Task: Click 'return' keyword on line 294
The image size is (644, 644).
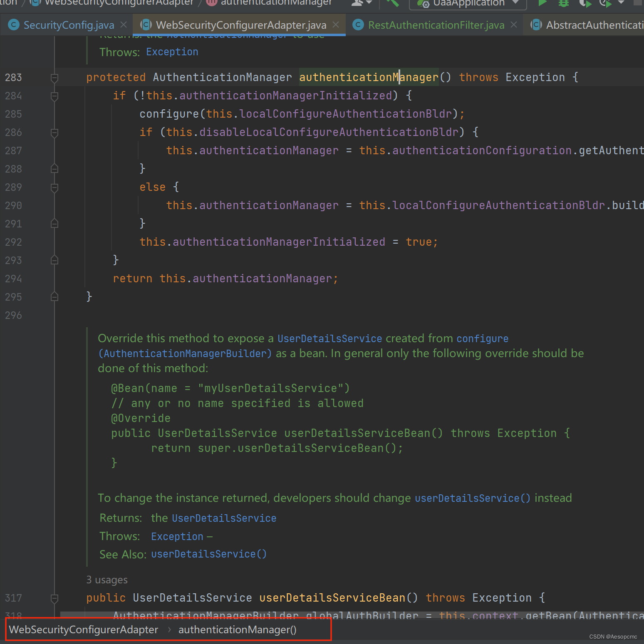Action: 133,279
